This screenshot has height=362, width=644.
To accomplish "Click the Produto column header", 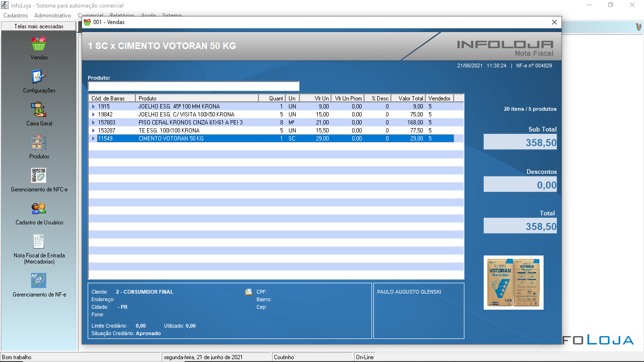I will coord(197,98).
